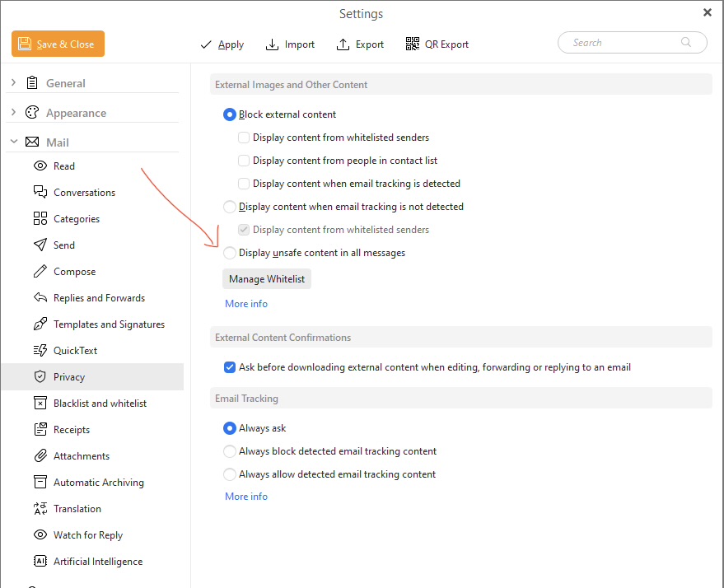Viewport: 724px width, 588px height.
Task: Open More info link under Manage Whitelist
Action: click(246, 304)
